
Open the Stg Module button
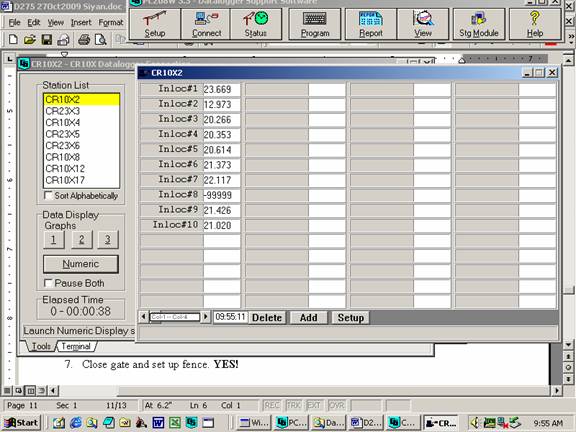click(479, 24)
